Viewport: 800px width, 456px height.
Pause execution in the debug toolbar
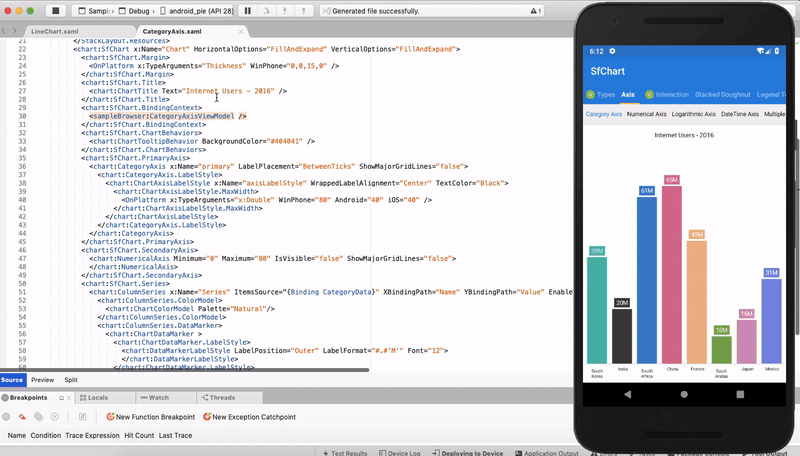coord(248,10)
